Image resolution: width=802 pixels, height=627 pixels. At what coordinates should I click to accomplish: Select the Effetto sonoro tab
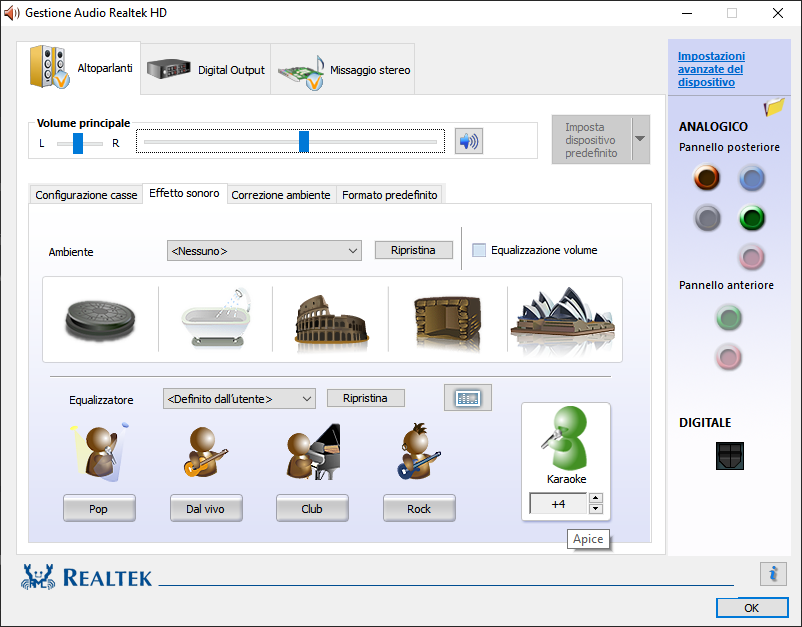[184, 193]
